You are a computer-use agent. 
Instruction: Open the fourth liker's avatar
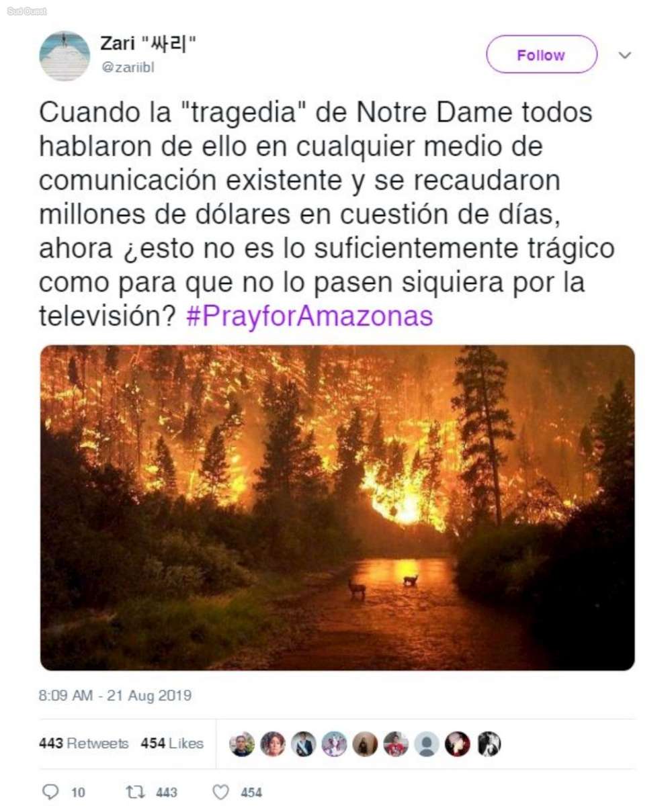point(334,743)
